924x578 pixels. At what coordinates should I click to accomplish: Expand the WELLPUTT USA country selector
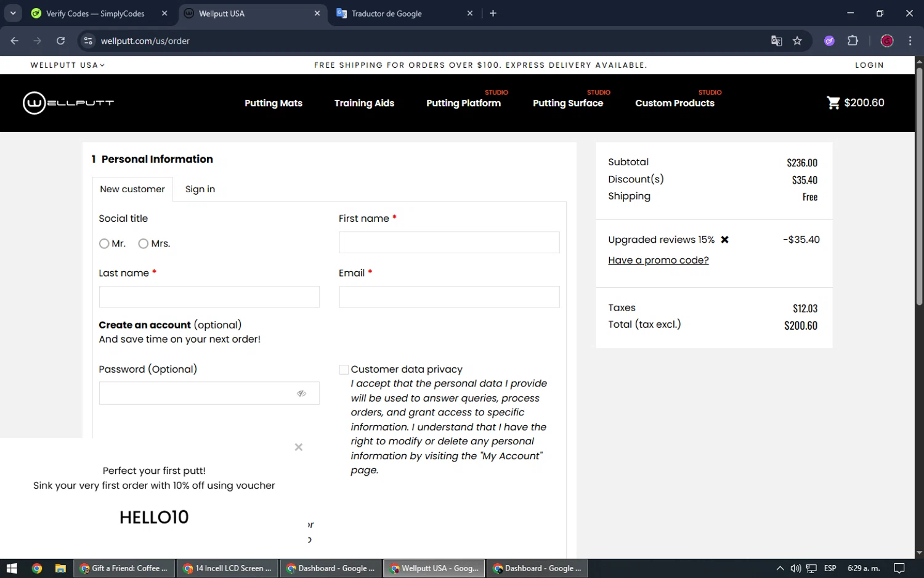68,65
